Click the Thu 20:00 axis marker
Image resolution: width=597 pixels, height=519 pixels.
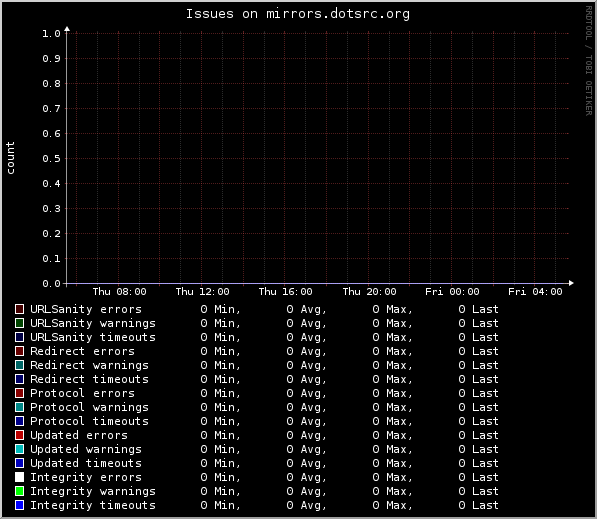click(369, 292)
